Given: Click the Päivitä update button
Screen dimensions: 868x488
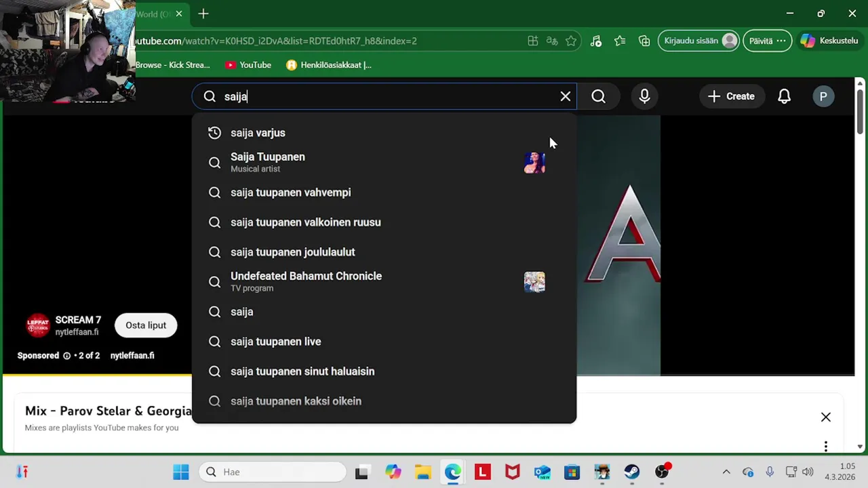Looking at the screenshot, I should (767, 41).
